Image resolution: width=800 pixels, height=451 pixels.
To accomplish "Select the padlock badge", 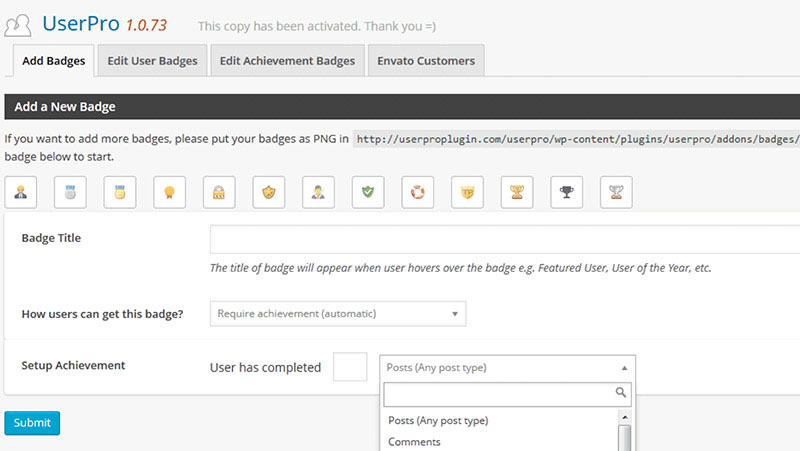I will [219, 192].
